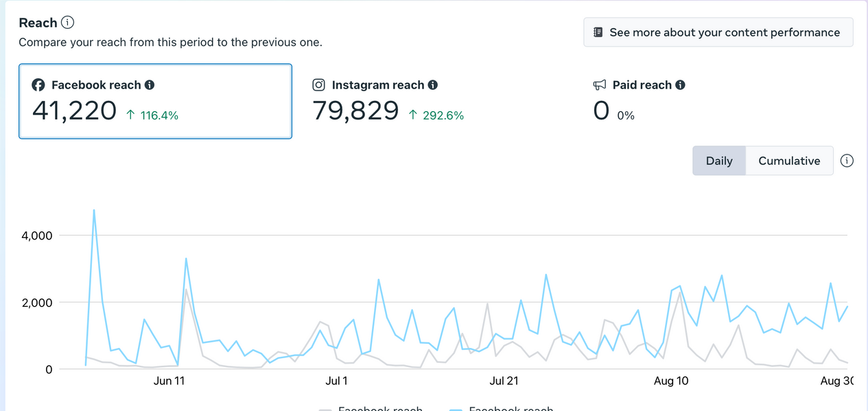
Task: Click the Facebook logo icon
Action: 38,85
